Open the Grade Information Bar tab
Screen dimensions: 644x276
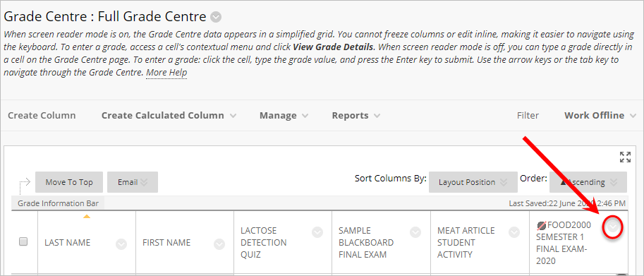[58, 203]
